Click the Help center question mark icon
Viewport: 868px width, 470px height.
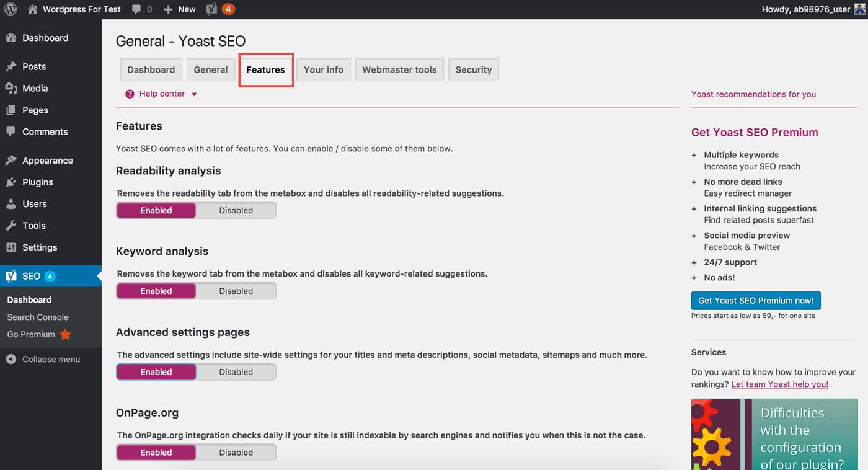(x=130, y=94)
